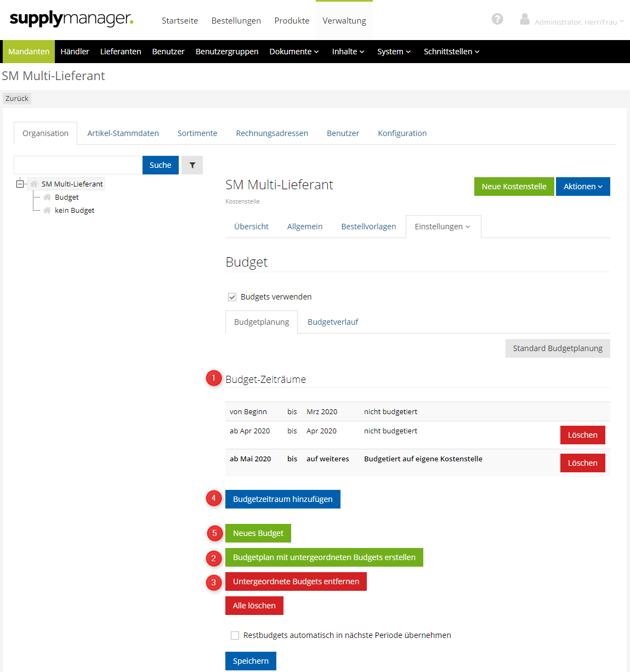
Task: Click the SM Multi-Lieferant root house icon
Action: click(34, 184)
